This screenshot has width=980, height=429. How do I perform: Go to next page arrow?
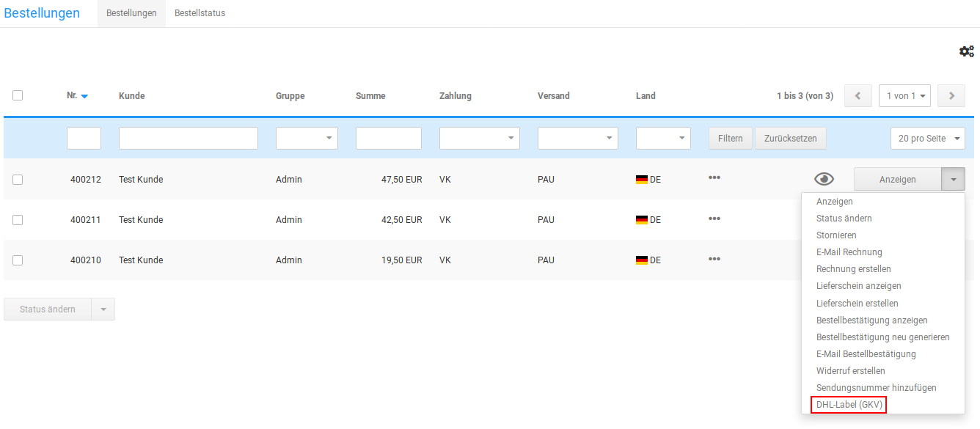coord(951,95)
